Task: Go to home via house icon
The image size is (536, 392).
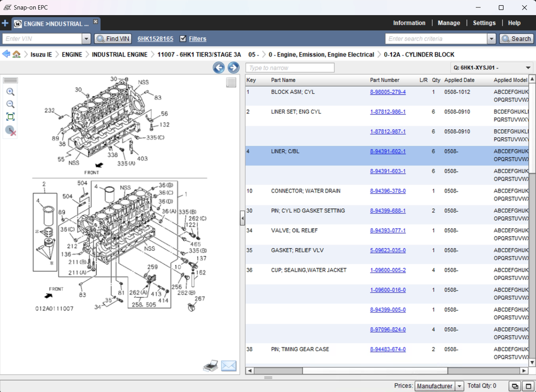Action: click(x=16, y=54)
